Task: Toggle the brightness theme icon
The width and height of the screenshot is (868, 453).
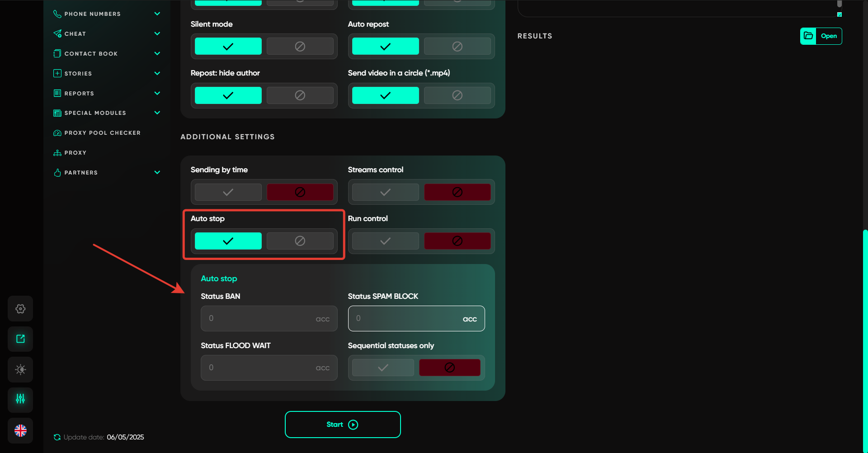Action: tap(20, 369)
